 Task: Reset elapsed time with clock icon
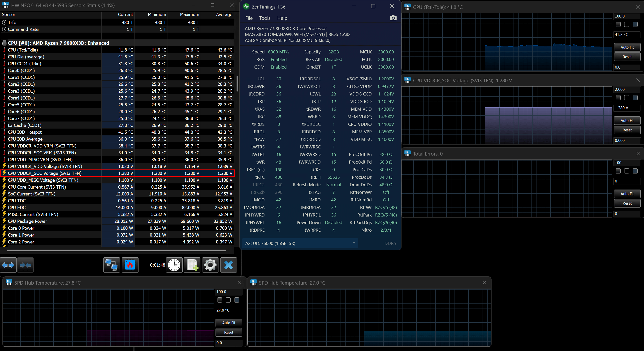coord(174,265)
